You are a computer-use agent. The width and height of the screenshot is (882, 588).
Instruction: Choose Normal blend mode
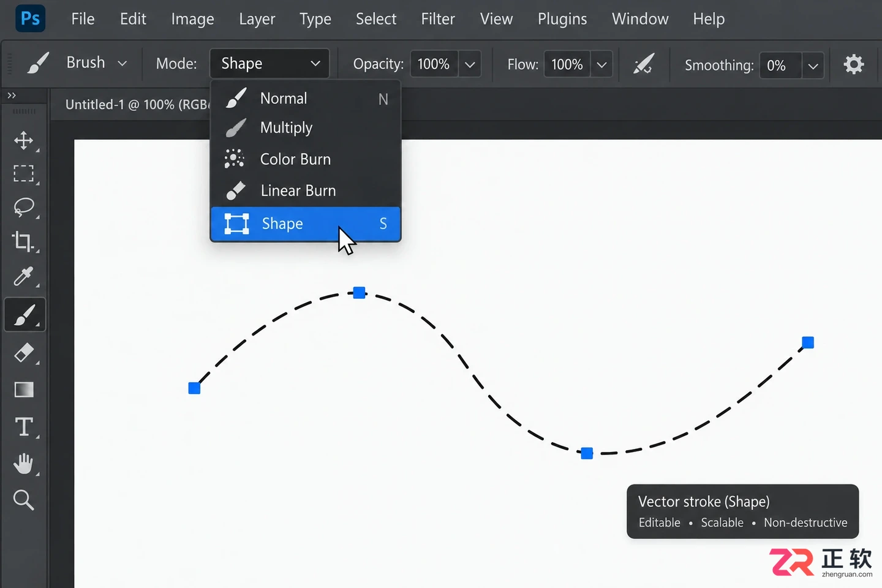tap(306, 98)
